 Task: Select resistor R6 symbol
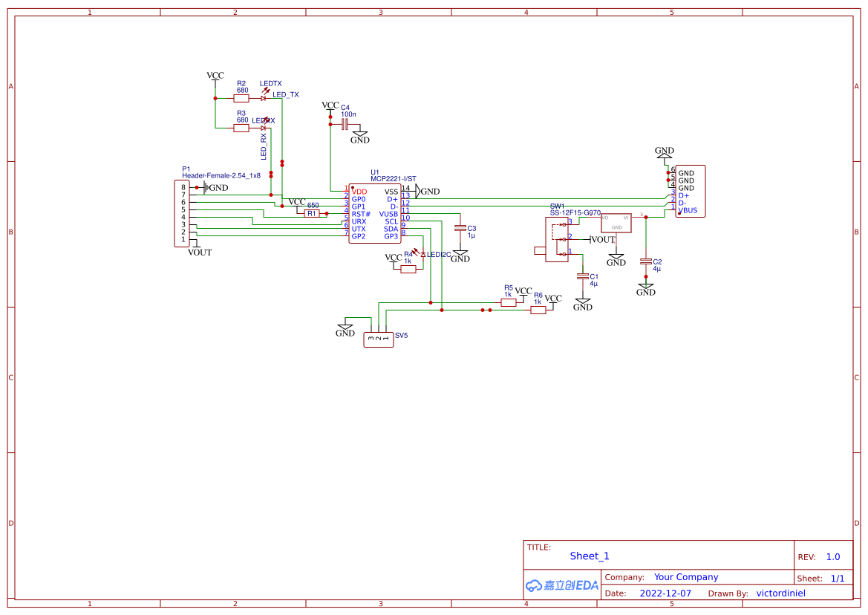click(x=538, y=310)
